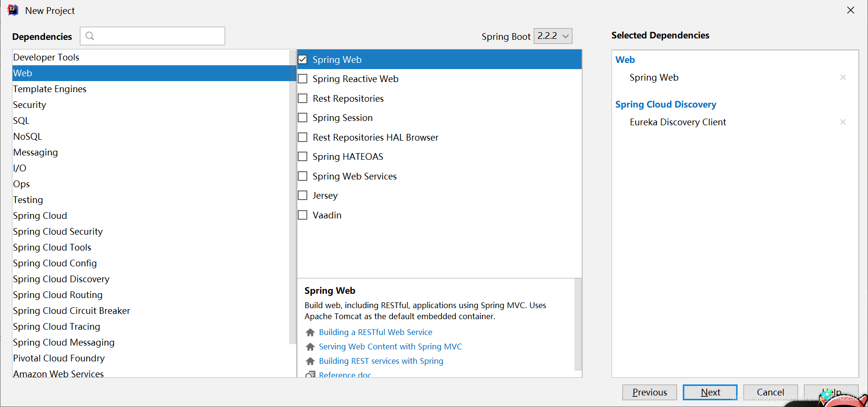Open Building REST services with Spring link
Screen dimensions: 868x407
pyautogui.click(x=381, y=361)
